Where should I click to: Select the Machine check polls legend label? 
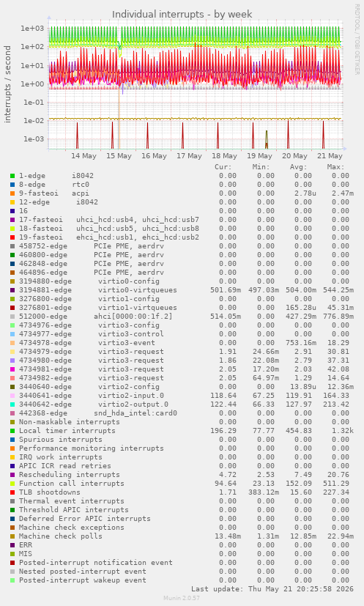tap(61, 536)
